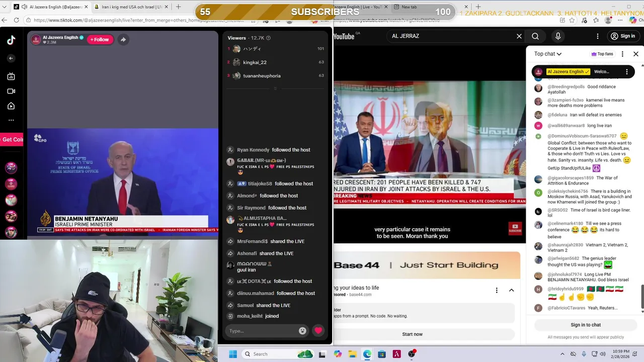Open a new tab in the left browser
This screenshot has height=362, width=644.
178,7
